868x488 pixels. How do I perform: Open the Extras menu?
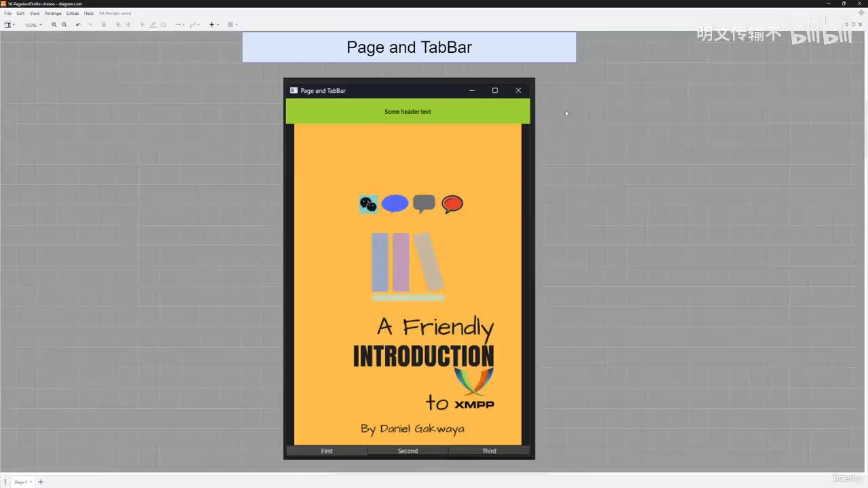[73, 14]
